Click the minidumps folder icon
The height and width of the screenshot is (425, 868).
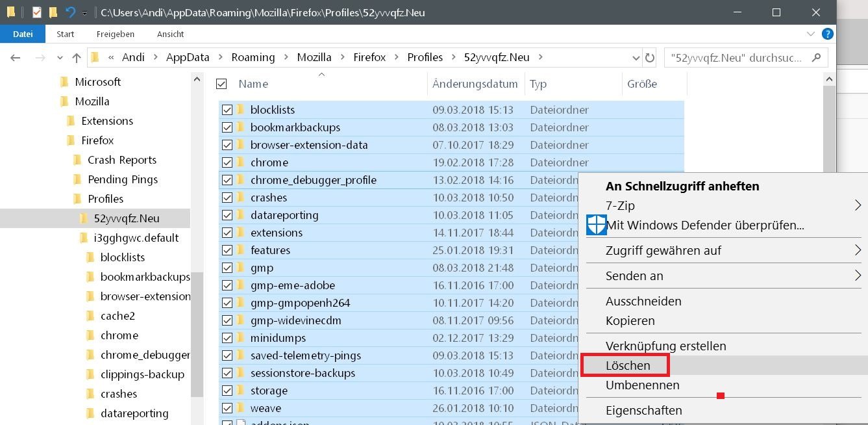240,338
